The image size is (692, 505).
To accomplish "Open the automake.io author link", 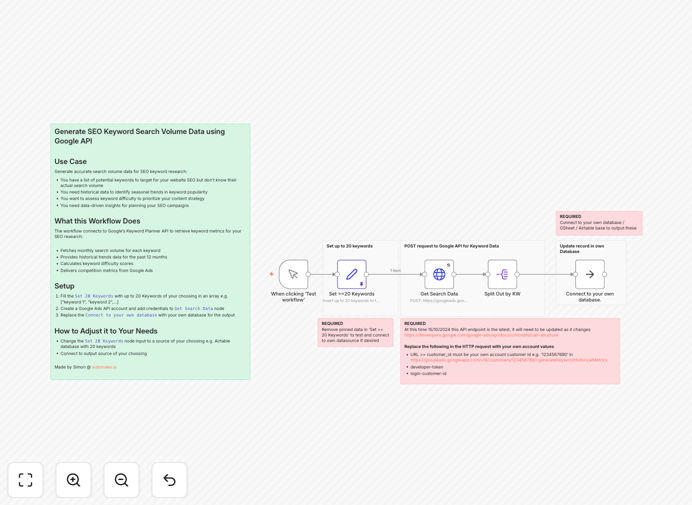I will (x=104, y=367).
